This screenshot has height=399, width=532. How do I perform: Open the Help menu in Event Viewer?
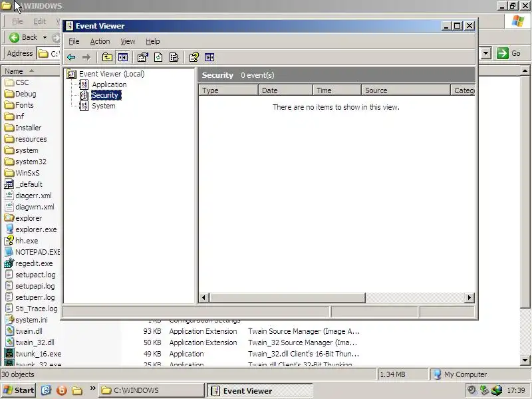[x=153, y=41]
